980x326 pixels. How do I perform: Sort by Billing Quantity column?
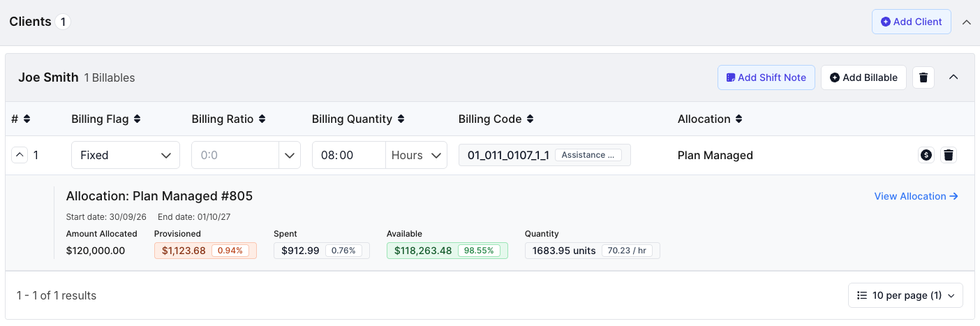358,119
